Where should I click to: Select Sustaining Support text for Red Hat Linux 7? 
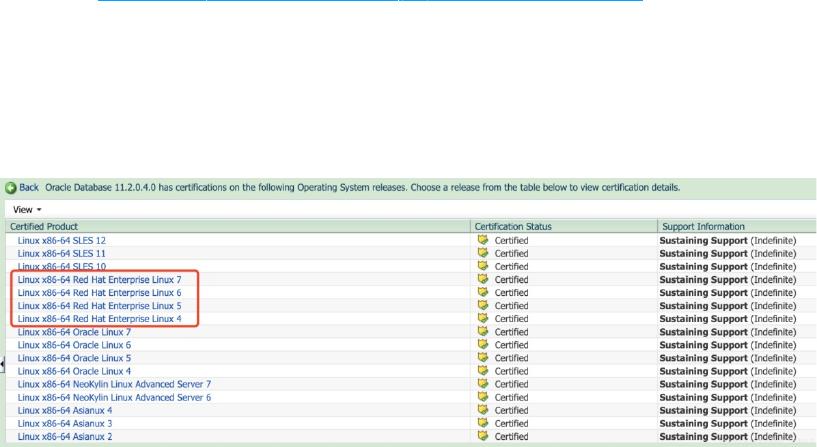[x=703, y=280]
